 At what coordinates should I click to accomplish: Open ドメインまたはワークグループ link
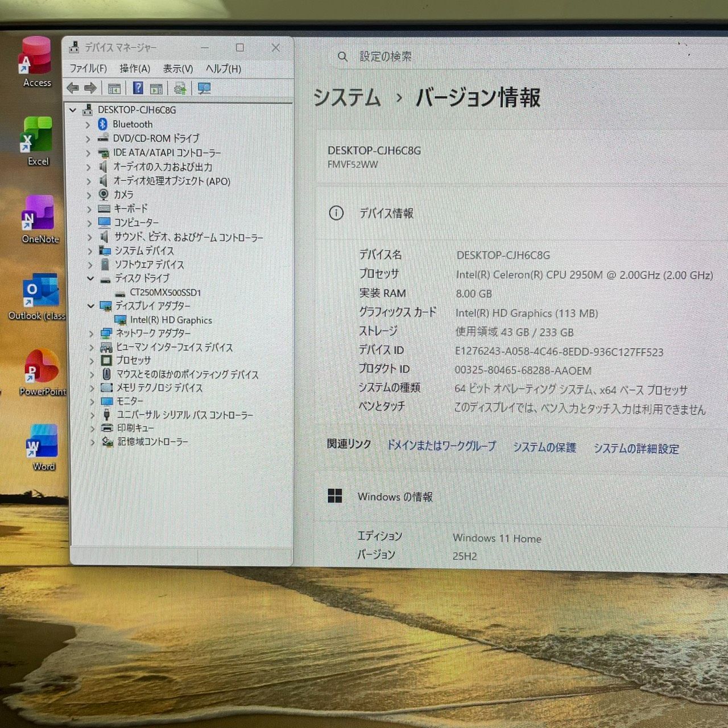point(441,446)
